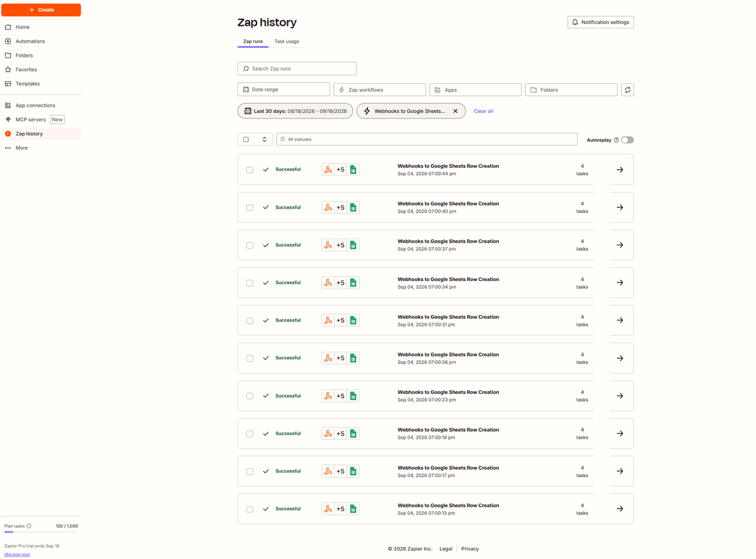This screenshot has width=756, height=559.
Task: Open arrow for the 07:00:17 pm run
Action: [x=620, y=471]
